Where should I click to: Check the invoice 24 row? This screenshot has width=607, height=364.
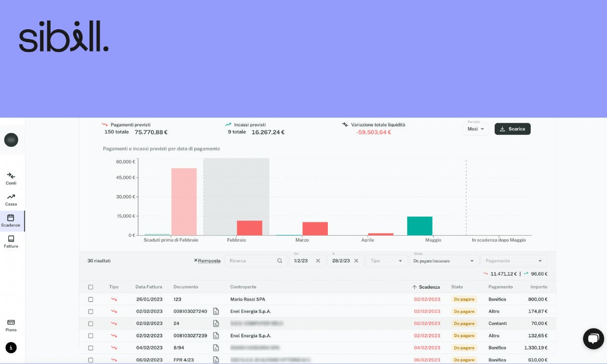[x=91, y=324]
